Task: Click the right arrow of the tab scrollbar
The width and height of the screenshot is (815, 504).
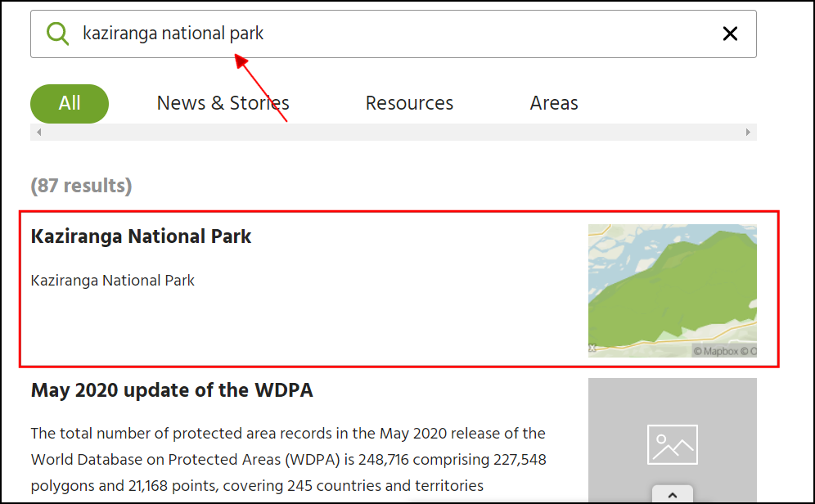Action: [748, 133]
